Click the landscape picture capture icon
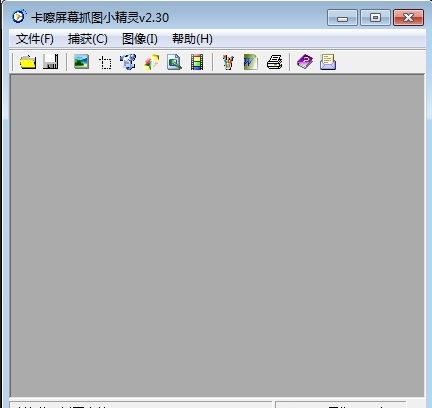 point(81,62)
